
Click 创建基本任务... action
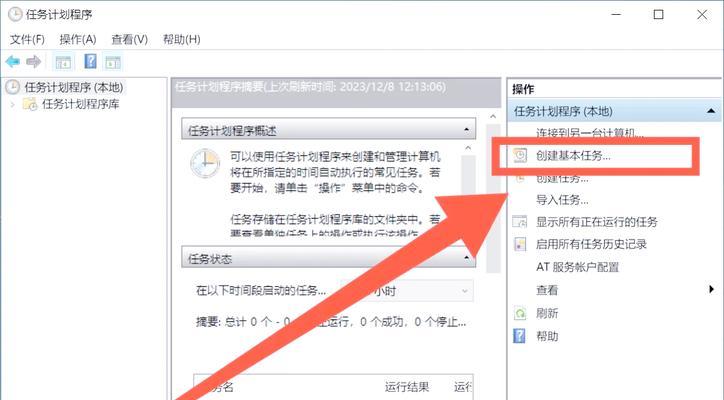pos(573,156)
